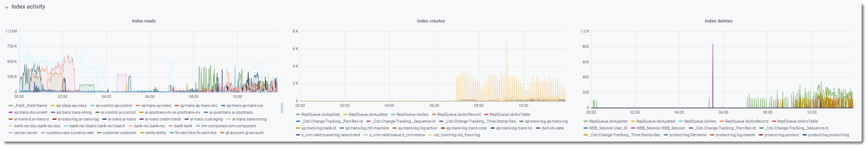Click the Index activity row title
The image size is (868, 148).
point(28,7)
